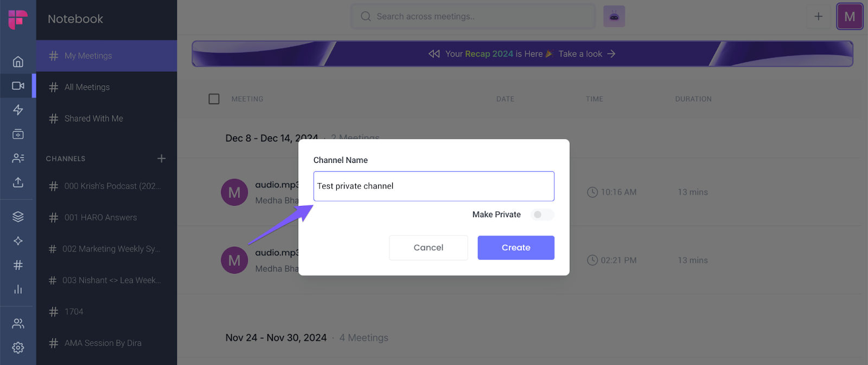Check the select-all meetings checkbox

[x=214, y=99]
